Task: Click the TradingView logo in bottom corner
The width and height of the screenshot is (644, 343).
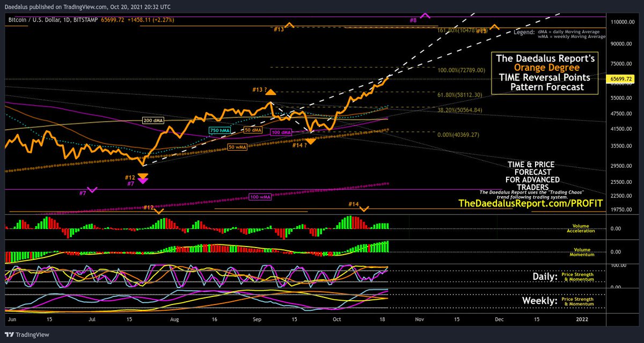Action: 26,334
